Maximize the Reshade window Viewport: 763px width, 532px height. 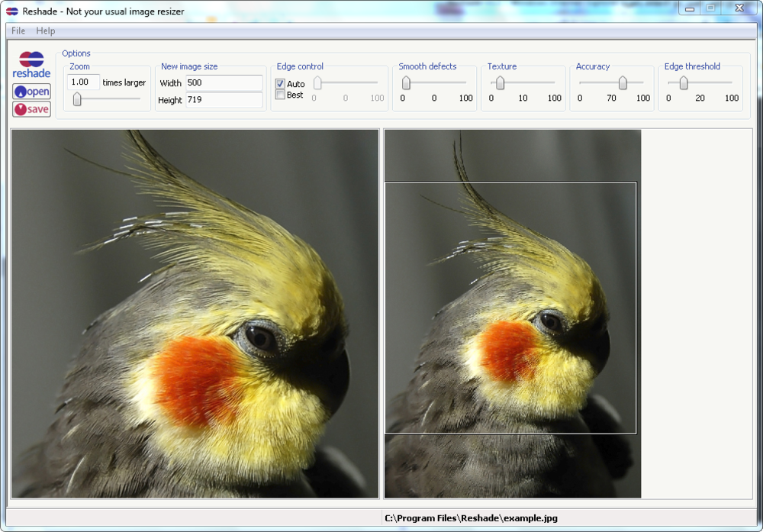point(710,8)
